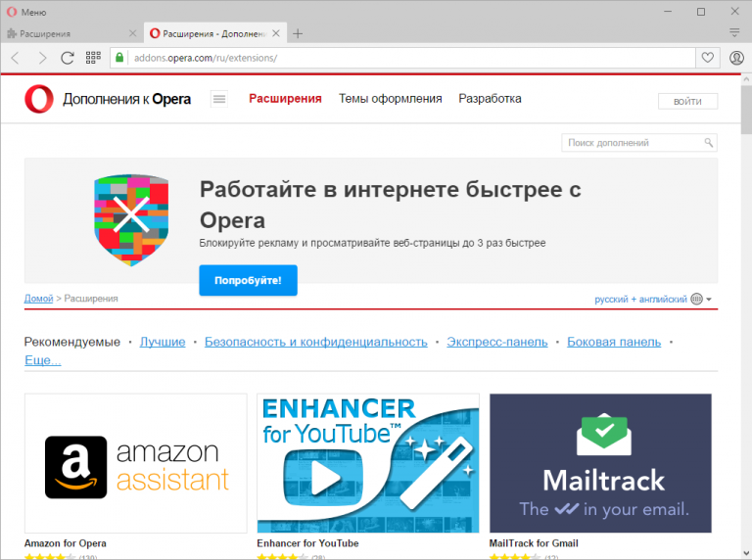Open the Экспресс-панель category link
The image size is (752, 560).
click(497, 342)
